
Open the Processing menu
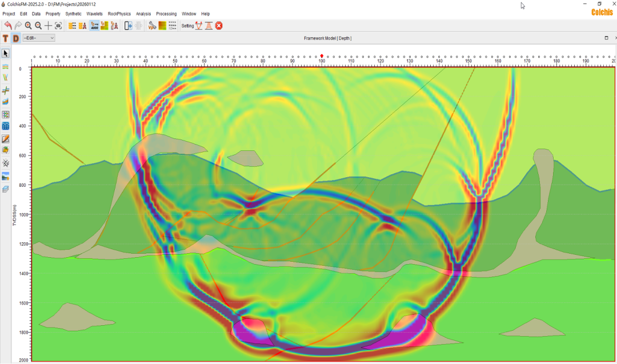[166, 14]
